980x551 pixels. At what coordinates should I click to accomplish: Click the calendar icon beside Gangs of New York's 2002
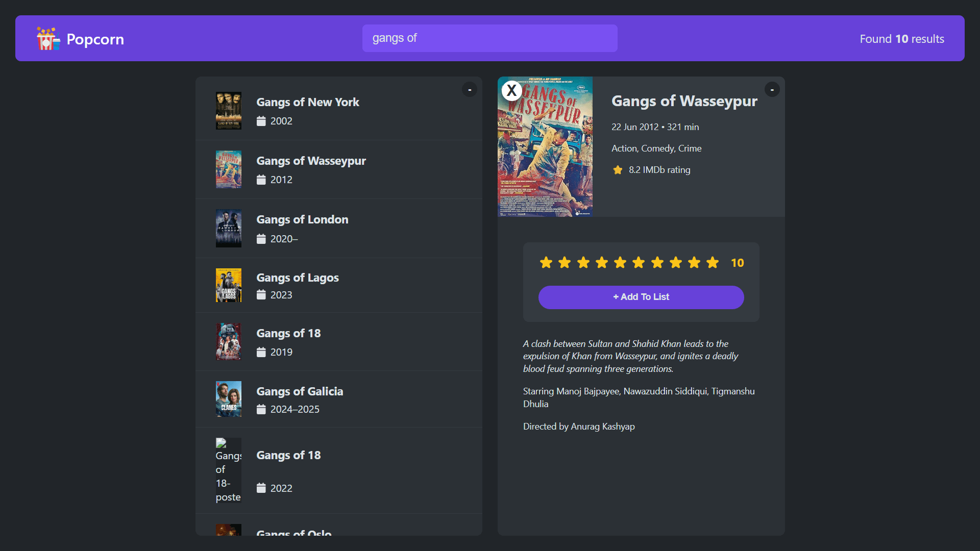[x=261, y=121]
